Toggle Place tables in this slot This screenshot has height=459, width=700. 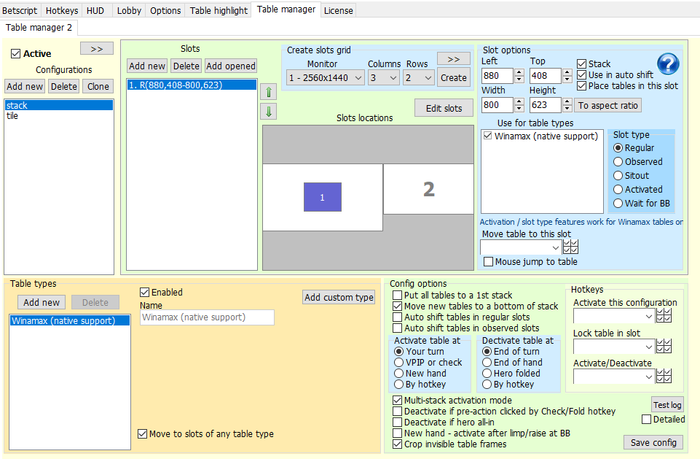click(582, 86)
